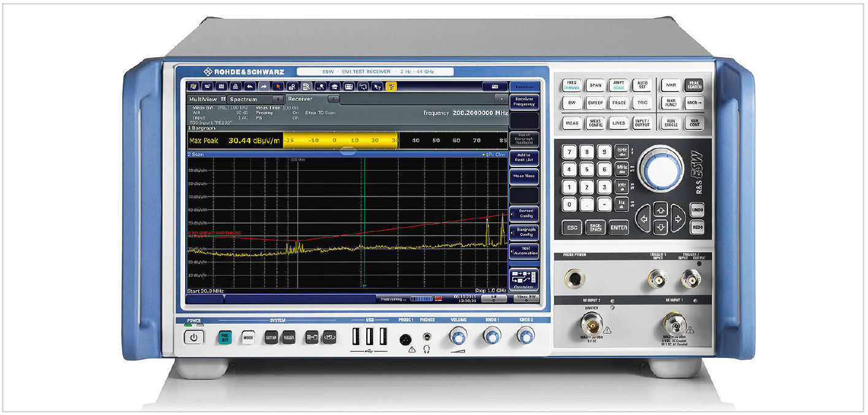Toggle the front panel POWER button

click(x=193, y=337)
